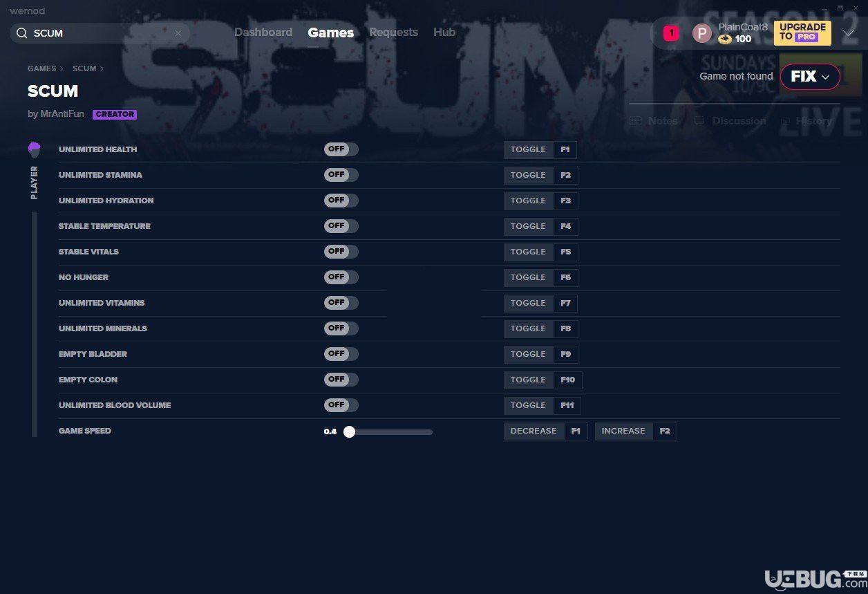Enable Empty Colon switch

(x=341, y=380)
